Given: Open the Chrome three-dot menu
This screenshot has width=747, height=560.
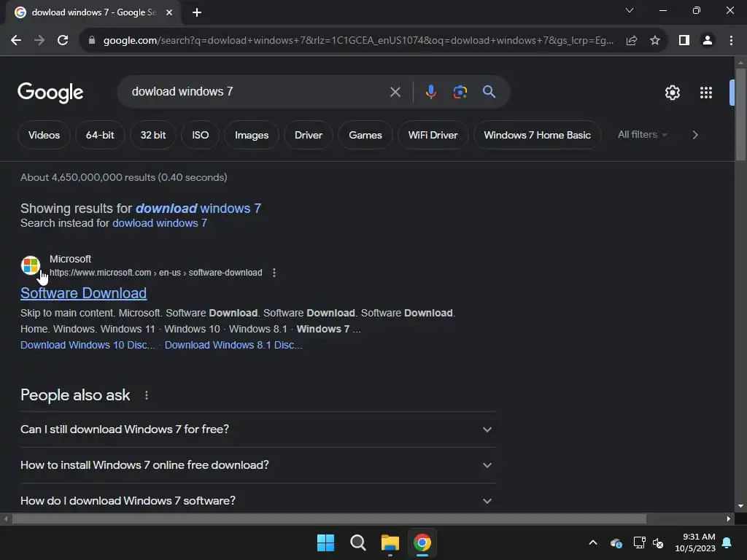Looking at the screenshot, I should pos(731,41).
